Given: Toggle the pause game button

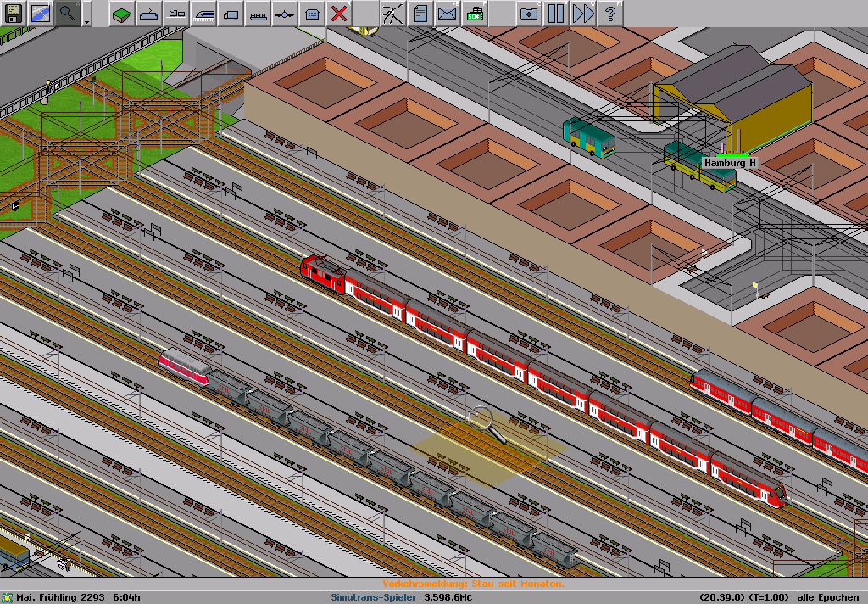Looking at the screenshot, I should pos(555,14).
